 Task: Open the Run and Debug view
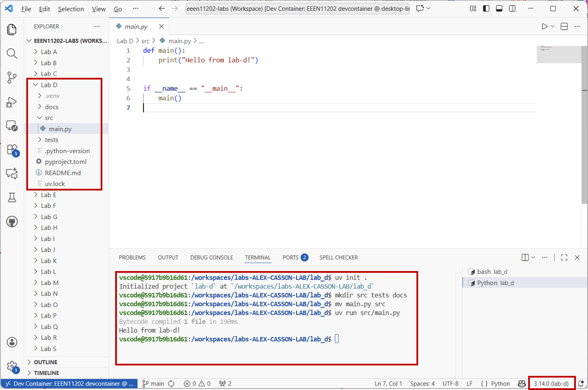click(x=12, y=102)
